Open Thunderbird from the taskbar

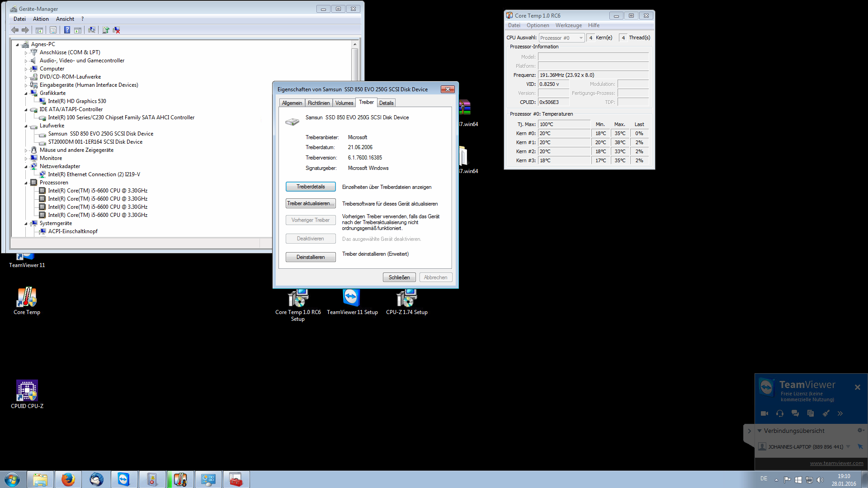96,479
